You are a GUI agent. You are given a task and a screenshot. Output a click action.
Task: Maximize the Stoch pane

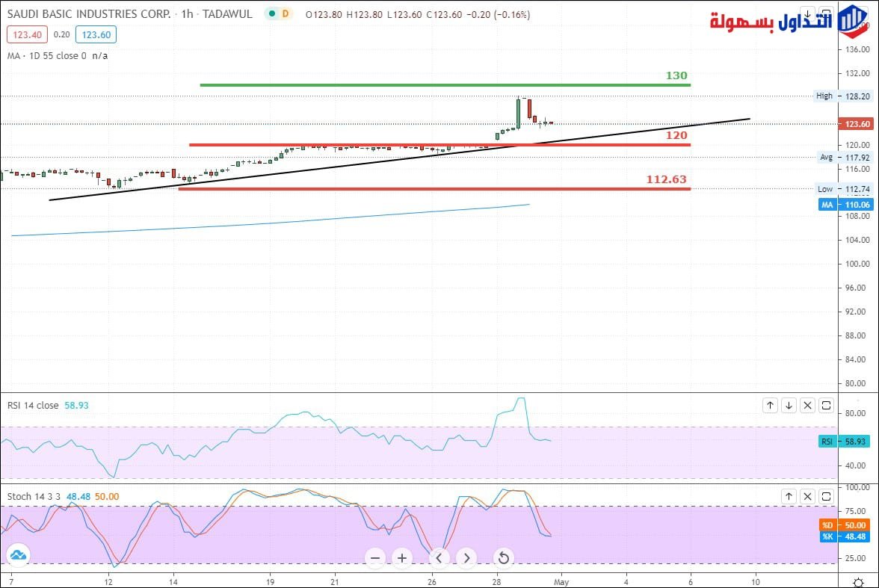click(x=827, y=496)
